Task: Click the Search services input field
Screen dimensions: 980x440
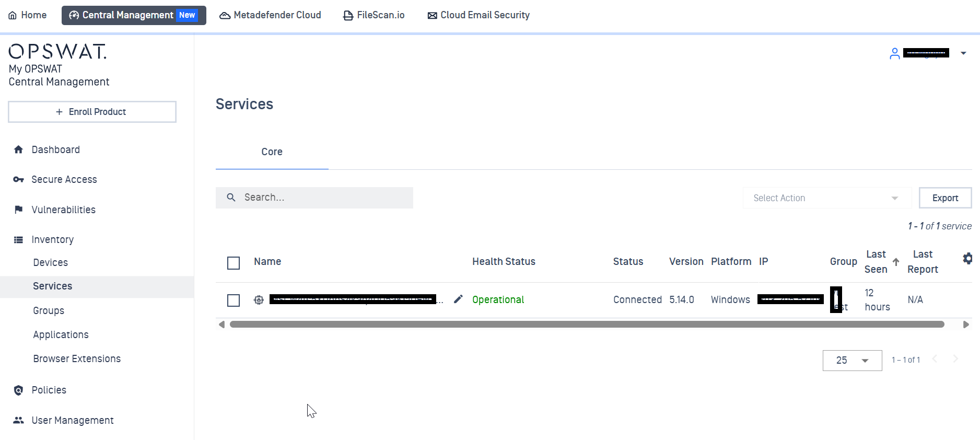Action: [314, 198]
